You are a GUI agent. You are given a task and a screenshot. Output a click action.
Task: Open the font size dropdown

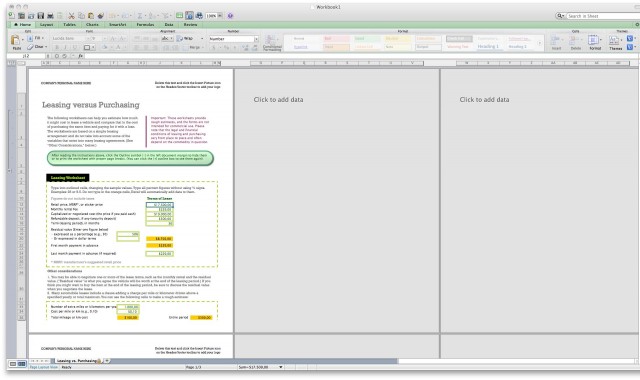(105, 38)
